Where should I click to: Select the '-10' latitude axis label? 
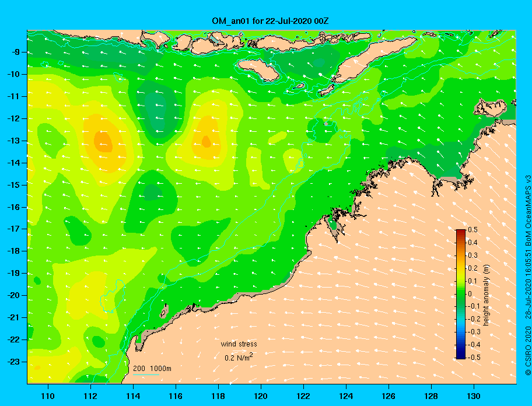click(x=13, y=74)
